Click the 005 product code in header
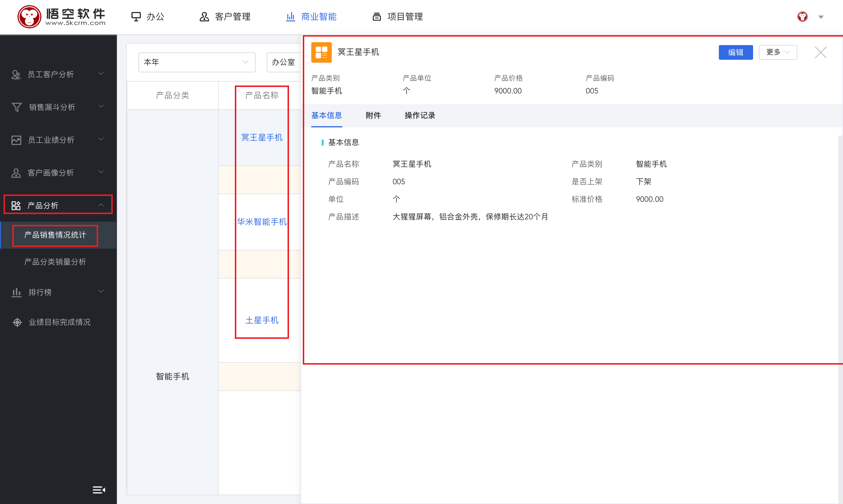The image size is (843, 504). coord(592,91)
